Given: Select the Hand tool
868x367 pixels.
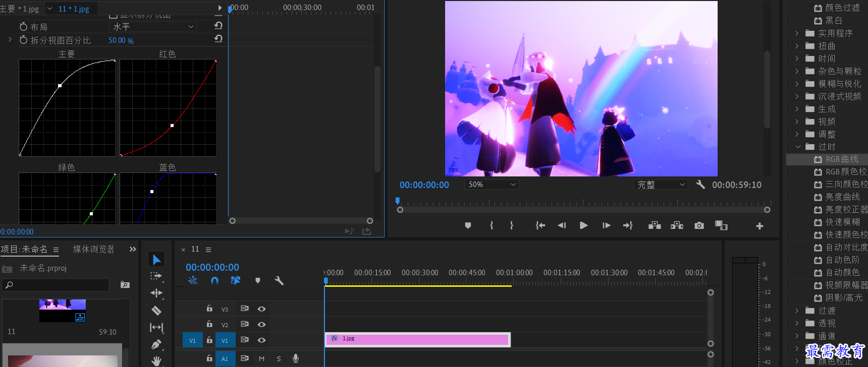Looking at the screenshot, I should point(156,360).
